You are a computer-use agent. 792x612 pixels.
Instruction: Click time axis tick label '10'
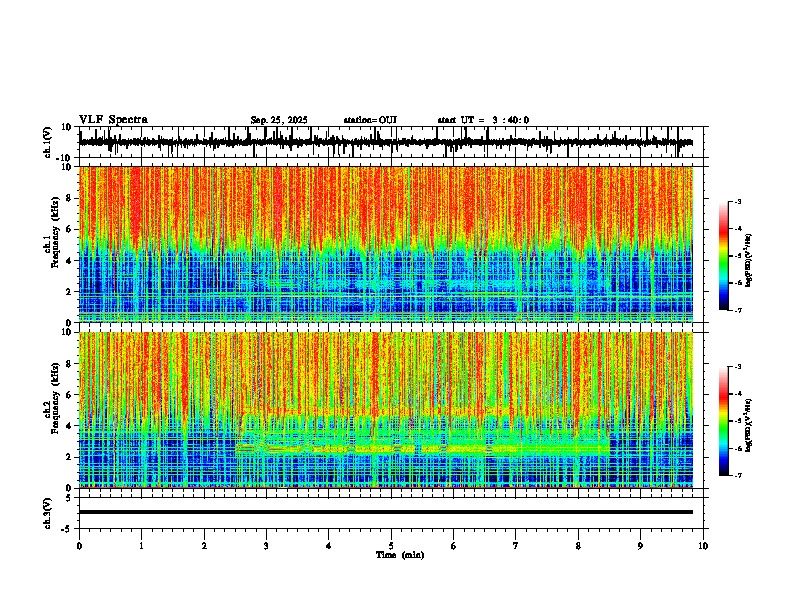[703, 546]
